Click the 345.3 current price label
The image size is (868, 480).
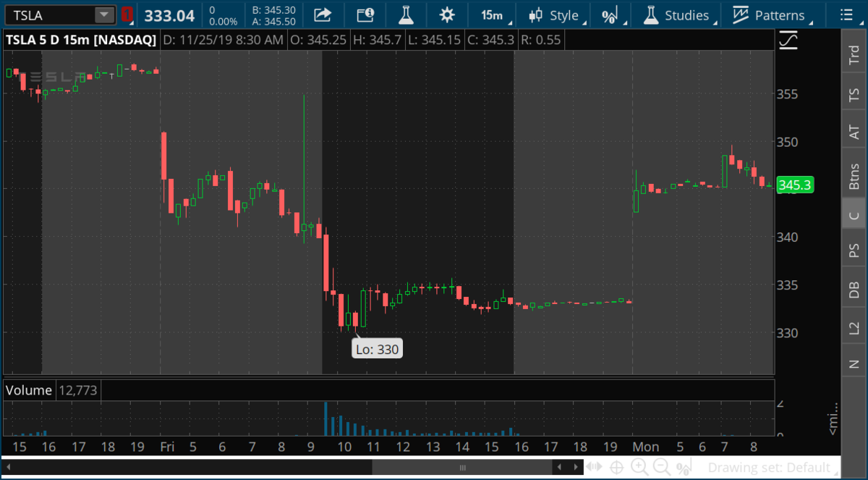pyautogui.click(x=795, y=185)
